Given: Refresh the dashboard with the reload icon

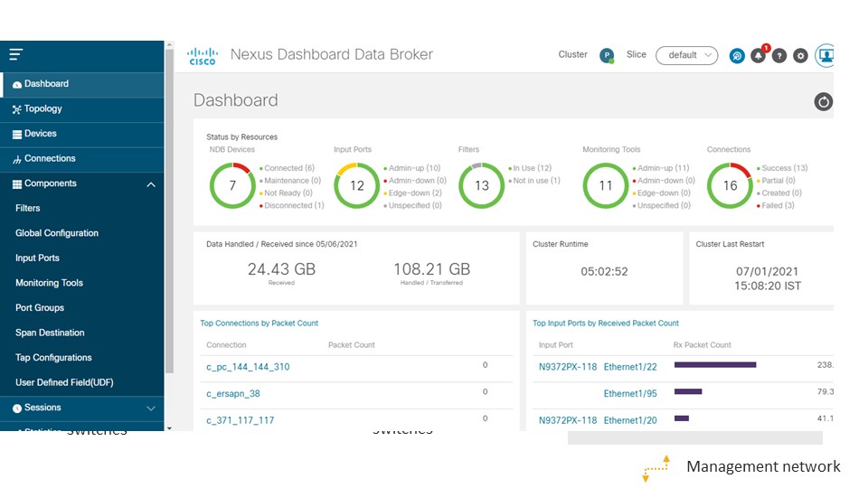Looking at the screenshot, I should (x=823, y=101).
